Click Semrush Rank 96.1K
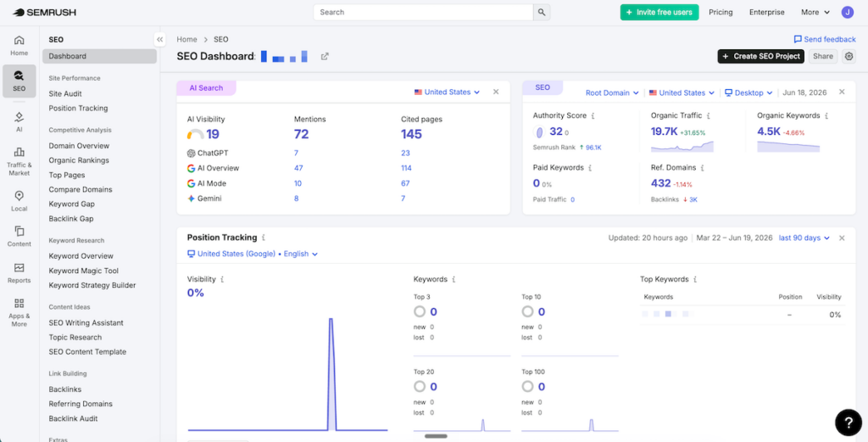The height and width of the screenshot is (442, 868). click(x=593, y=148)
